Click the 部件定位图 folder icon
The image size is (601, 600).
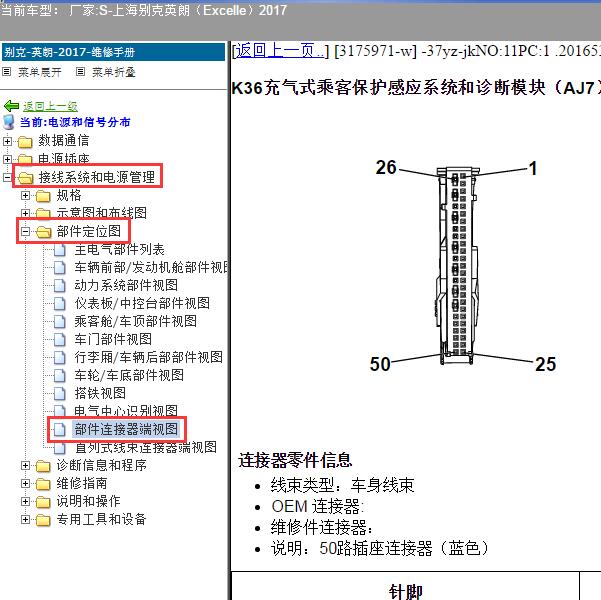tap(43, 232)
